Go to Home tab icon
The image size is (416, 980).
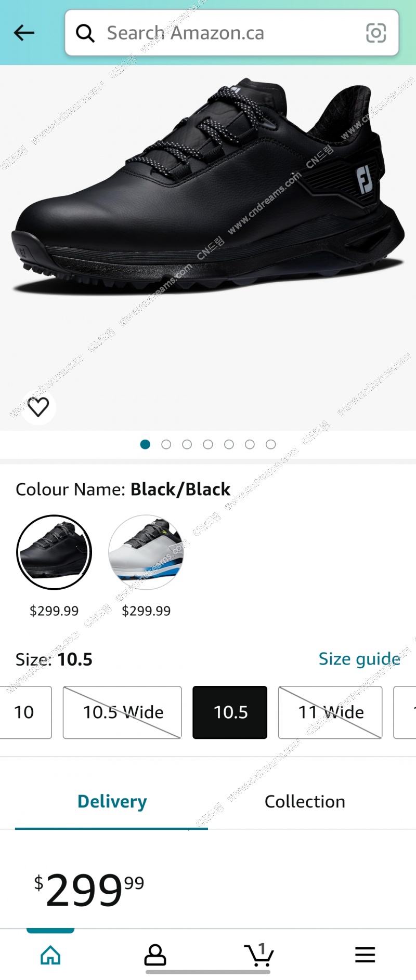pos(50,955)
